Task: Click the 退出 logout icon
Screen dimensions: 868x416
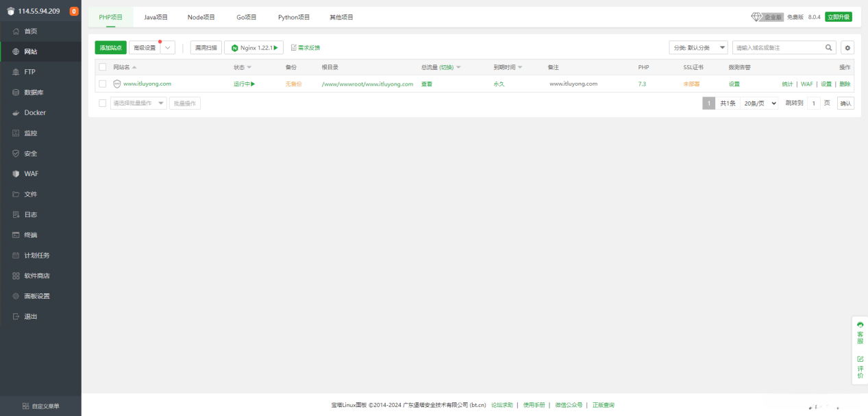Action: point(16,317)
